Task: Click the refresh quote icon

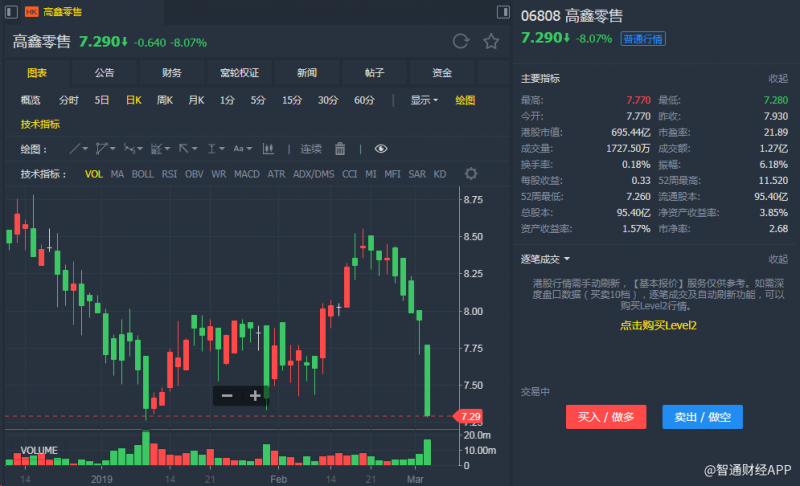Action: pos(461,41)
